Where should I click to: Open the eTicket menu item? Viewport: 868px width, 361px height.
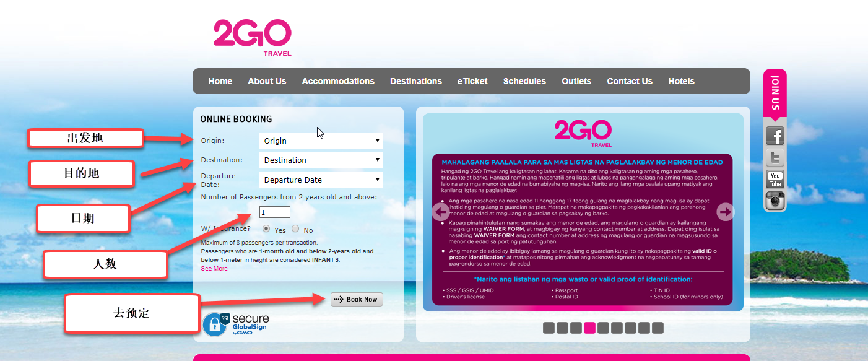(472, 81)
